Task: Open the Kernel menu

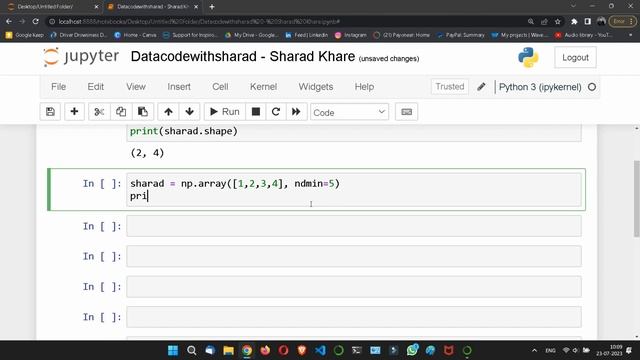Action: [263, 87]
